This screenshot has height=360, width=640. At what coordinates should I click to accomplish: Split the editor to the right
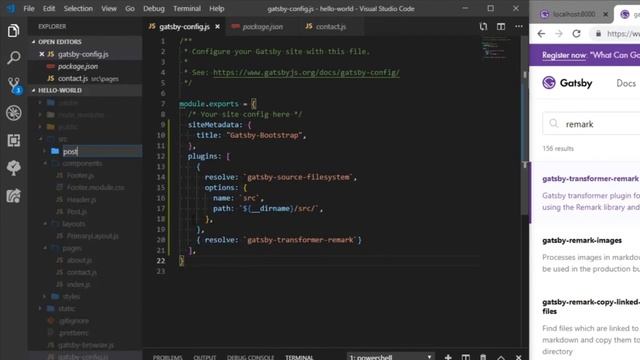pos(501,27)
